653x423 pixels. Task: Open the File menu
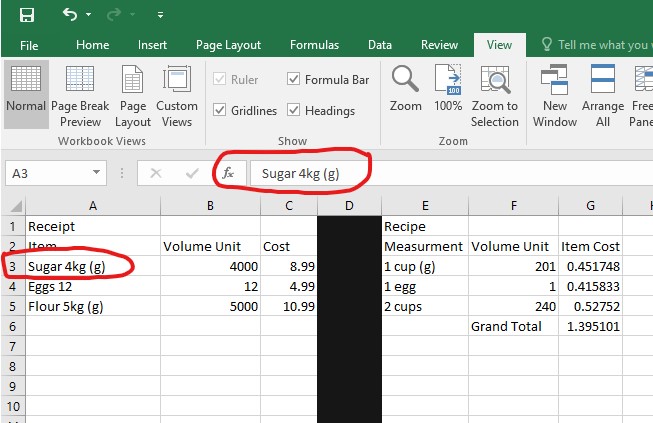pos(29,45)
